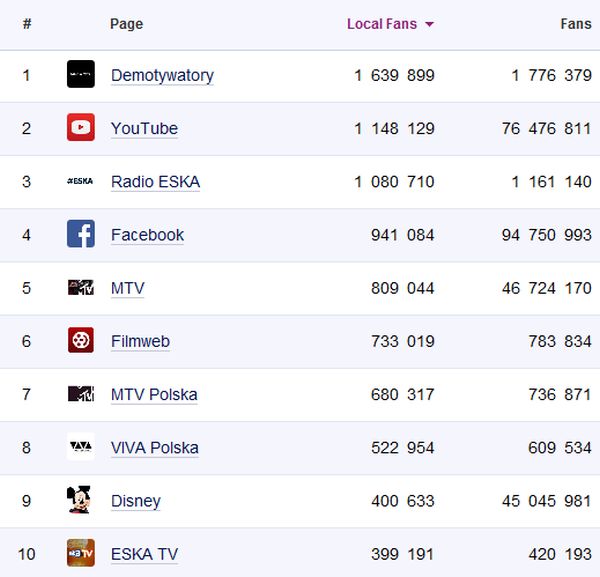The width and height of the screenshot is (600, 577).
Task: Open the Filmweb page link
Action: 140,341
